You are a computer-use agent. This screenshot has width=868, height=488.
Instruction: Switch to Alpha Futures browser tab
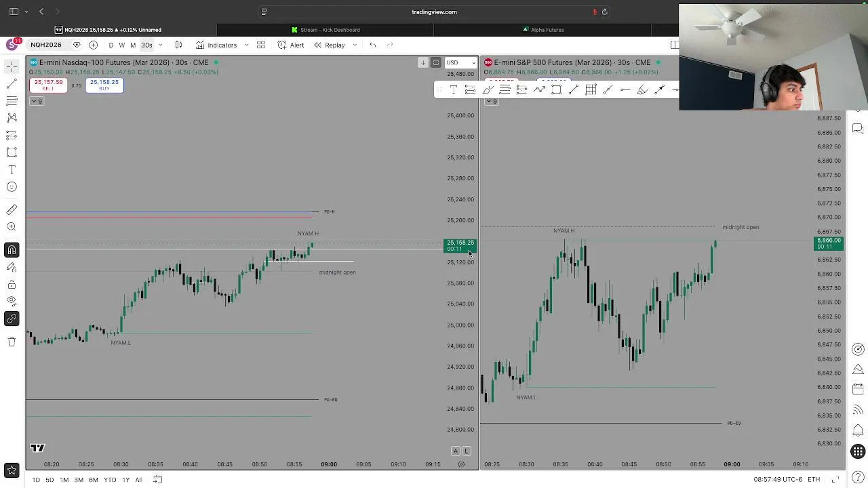tap(542, 30)
